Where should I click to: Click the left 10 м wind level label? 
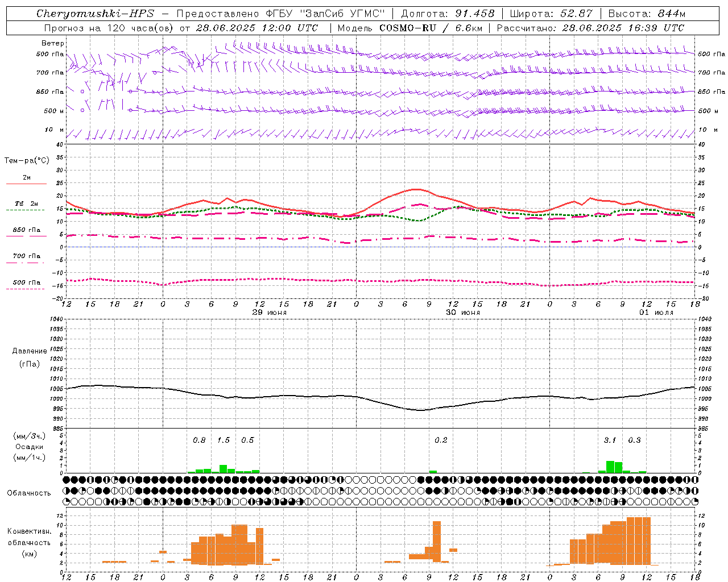(55, 130)
